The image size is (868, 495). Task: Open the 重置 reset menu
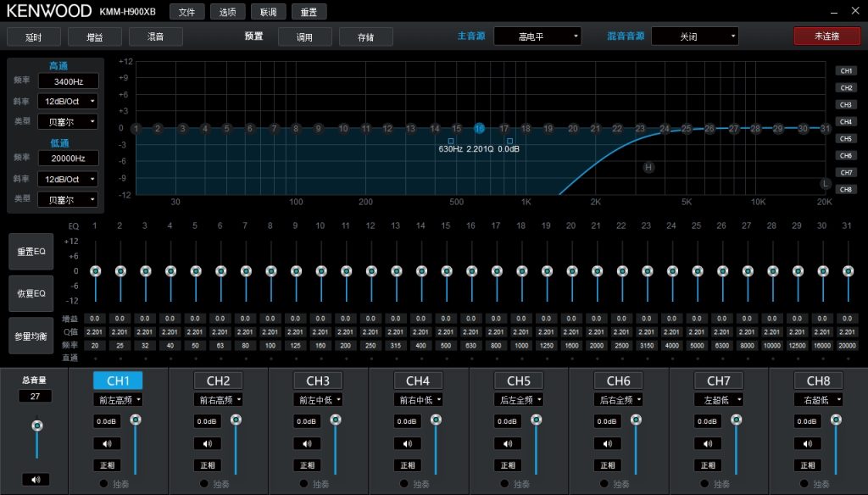pos(309,12)
